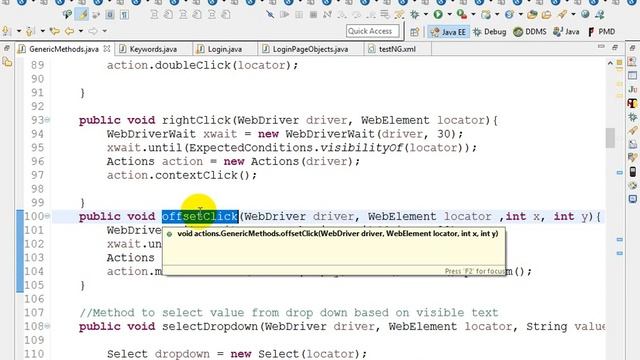Switch to the DDMS perspective
This screenshot has width=640, height=360.
point(530,32)
